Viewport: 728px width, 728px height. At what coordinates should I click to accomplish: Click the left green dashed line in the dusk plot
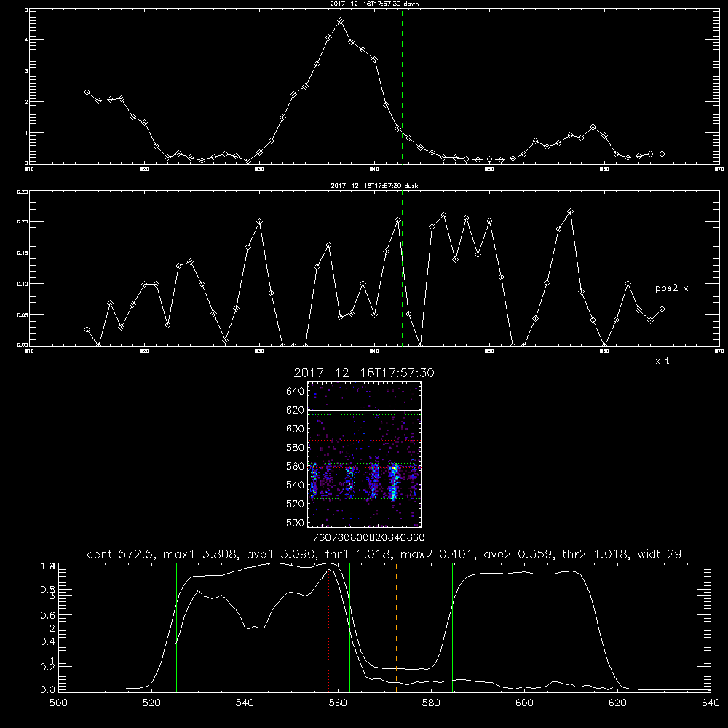[232, 269]
